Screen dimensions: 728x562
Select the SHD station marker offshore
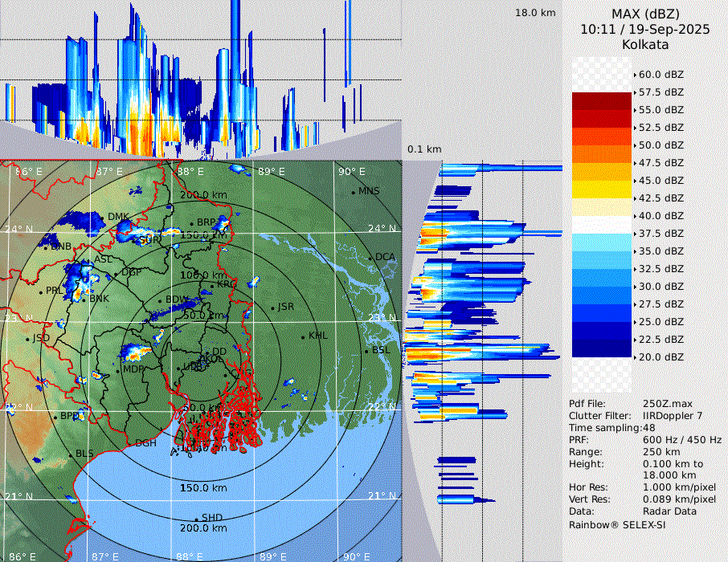click(x=197, y=519)
